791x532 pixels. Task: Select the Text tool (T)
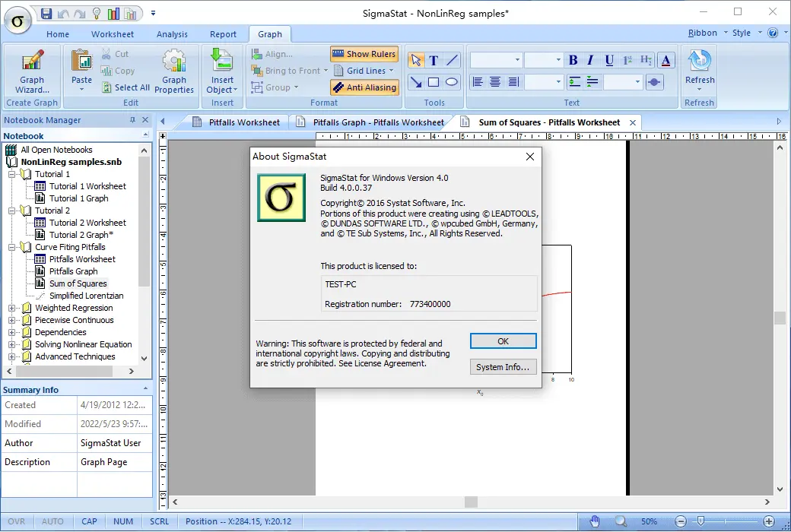pos(434,60)
